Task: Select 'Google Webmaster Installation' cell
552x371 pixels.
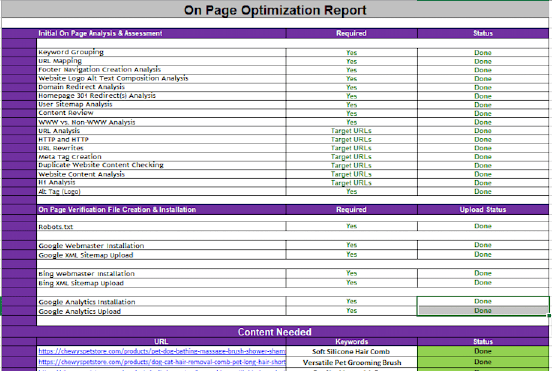Action: click(x=162, y=245)
